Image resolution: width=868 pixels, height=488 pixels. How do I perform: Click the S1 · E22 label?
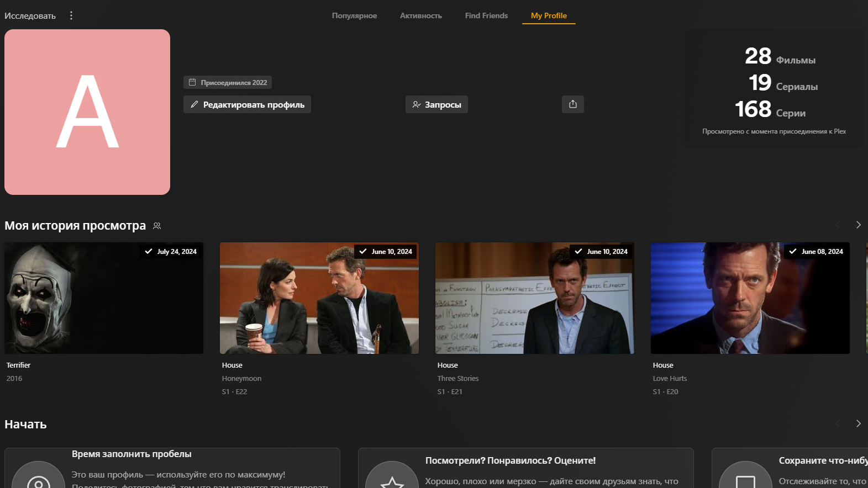pyautogui.click(x=234, y=391)
